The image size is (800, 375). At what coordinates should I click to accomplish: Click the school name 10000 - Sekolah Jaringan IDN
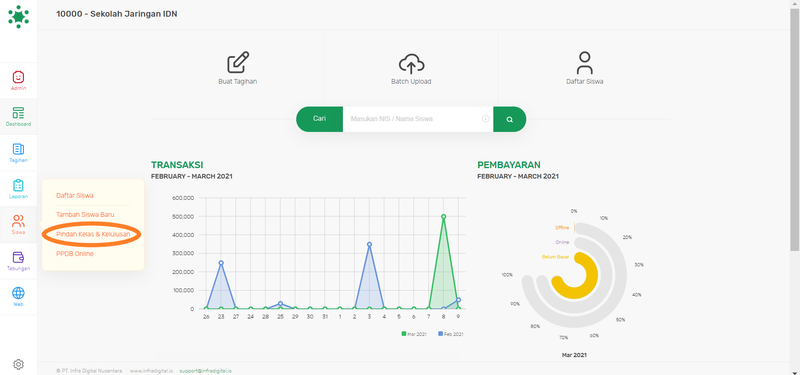[117, 14]
